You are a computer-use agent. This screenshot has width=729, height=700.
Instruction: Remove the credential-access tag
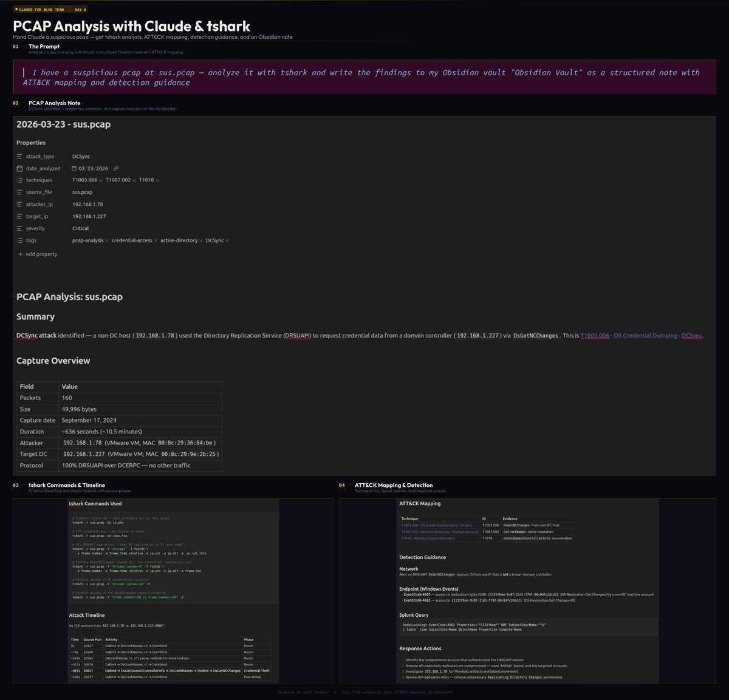(x=156, y=241)
